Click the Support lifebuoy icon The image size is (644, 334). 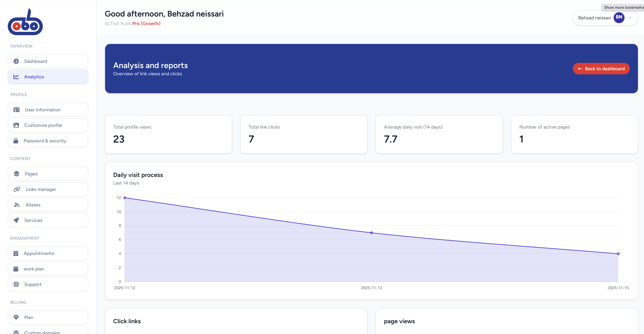(16, 284)
